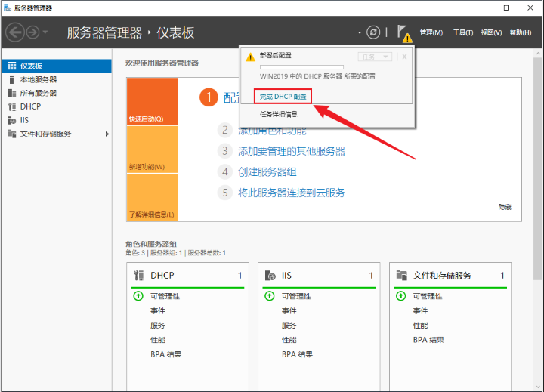The width and height of the screenshot is (544, 392).
Task: Click DHCP tile 可管理性 status icon
Action: pyautogui.click(x=138, y=296)
